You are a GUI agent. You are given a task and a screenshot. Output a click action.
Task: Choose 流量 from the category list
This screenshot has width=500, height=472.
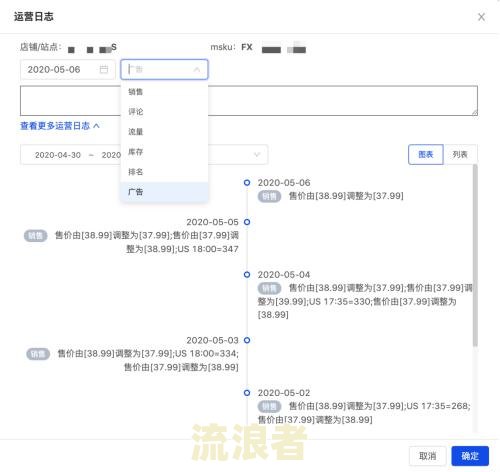point(164,132)
